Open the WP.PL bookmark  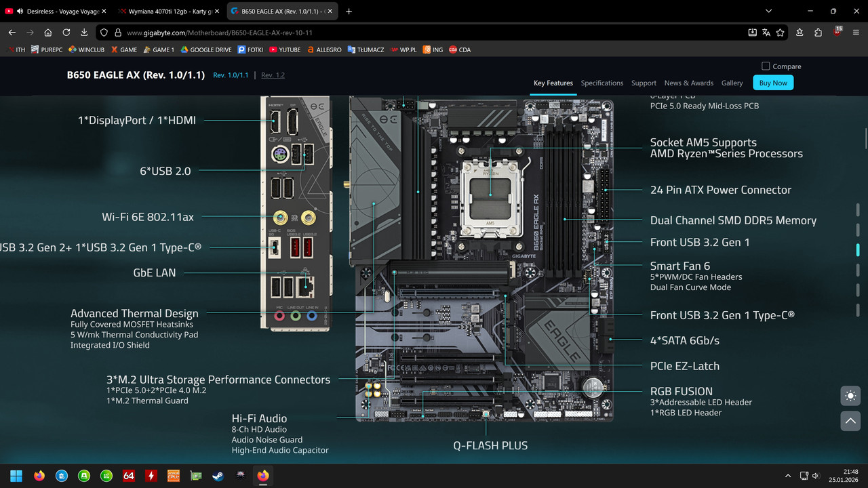[x=403, y=49]
